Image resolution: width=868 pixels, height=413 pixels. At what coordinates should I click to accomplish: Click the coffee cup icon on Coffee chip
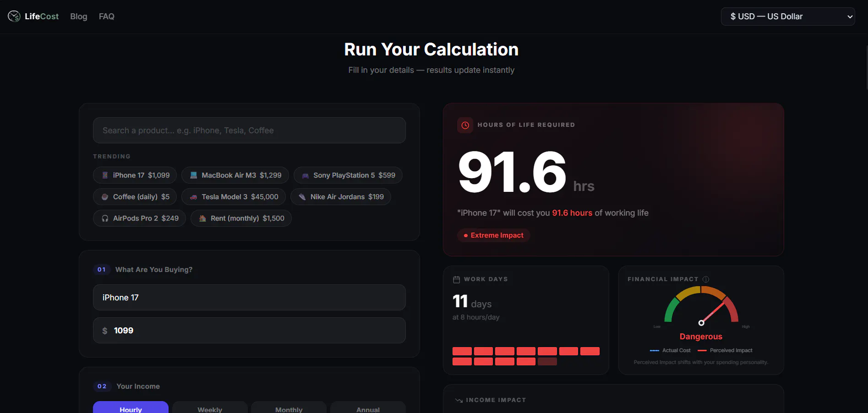(105, 197)
